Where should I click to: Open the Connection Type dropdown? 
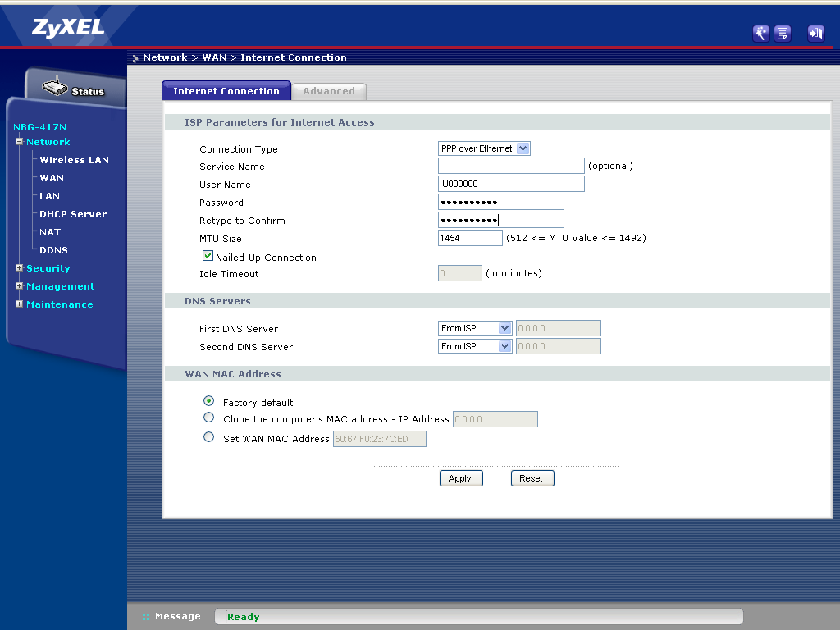click(x=484, y=148)
